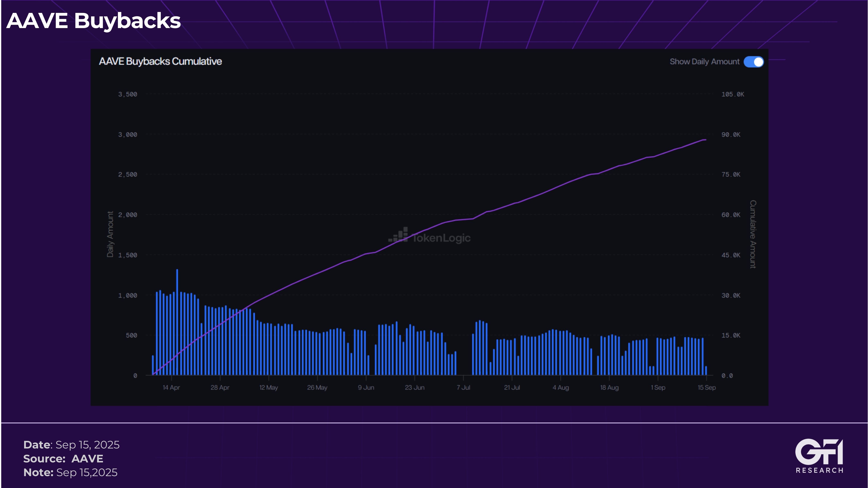The height and width of the screenshot is (488, 868).
Task: Click the AAVE Buybacks slide heading
Action: (x=94, y=21)
